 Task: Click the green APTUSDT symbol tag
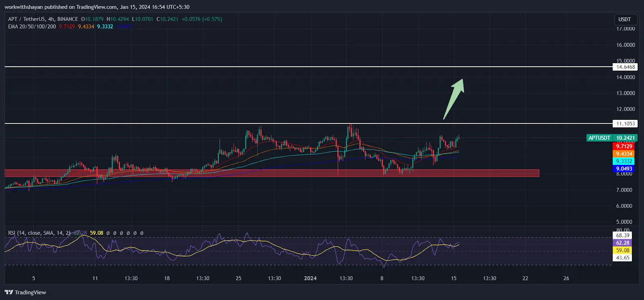pos(599,138)
